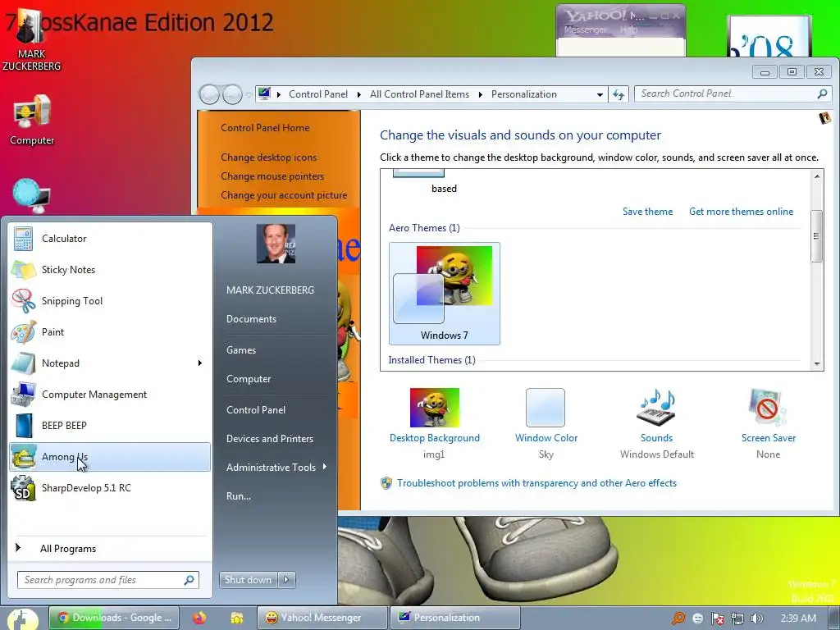Open the Shut down options arrow
This screenshot has height=630, width=840.
(x=286, y=579)
